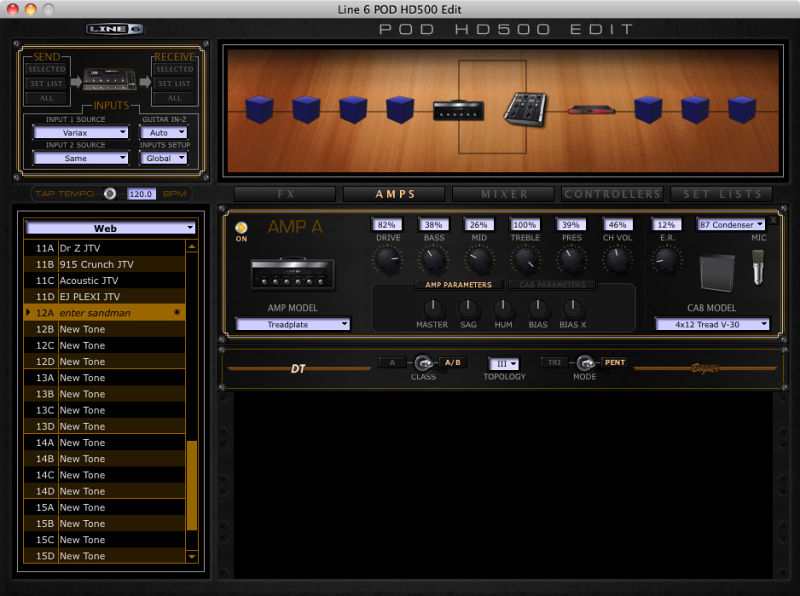Click Receive ALL button

tap(174, 98)
